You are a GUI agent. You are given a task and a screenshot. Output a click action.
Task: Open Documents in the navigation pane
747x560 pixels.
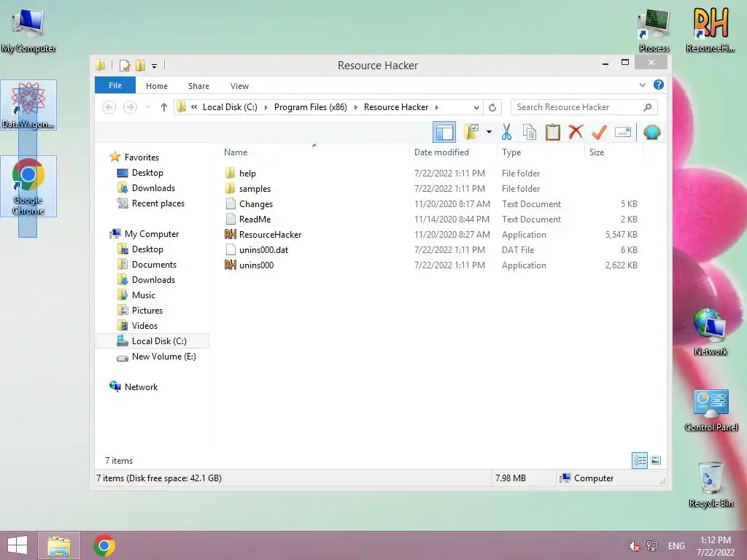point(154,264)
